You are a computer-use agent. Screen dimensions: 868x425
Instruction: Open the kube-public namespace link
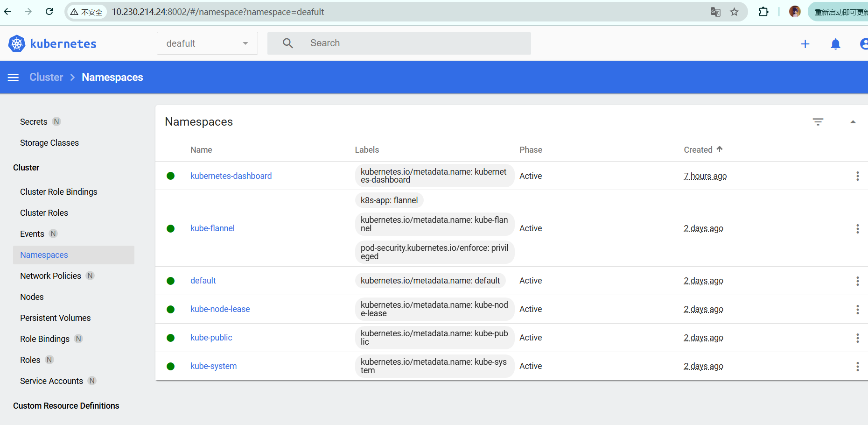click(x=211, y=338)
